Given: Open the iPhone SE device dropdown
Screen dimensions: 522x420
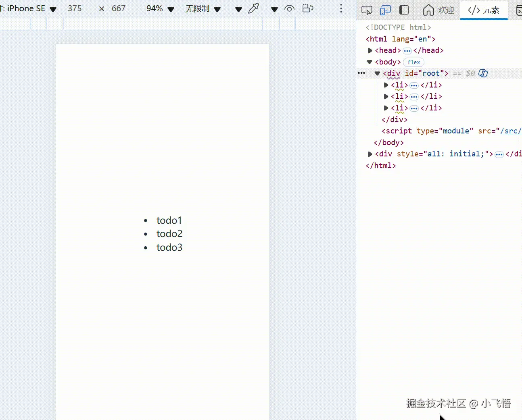Looking at the screenshot, I should [53, 8].
